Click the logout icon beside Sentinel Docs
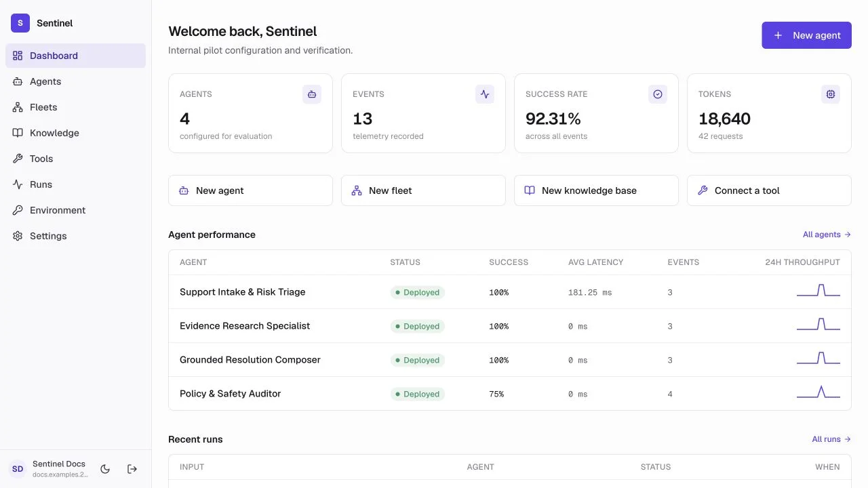The height and width of the screenshot is (488, 868). coord(132,469)
